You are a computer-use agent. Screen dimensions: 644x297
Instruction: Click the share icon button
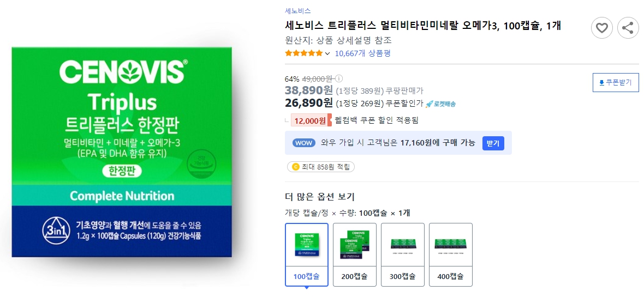tap(628, 28)
